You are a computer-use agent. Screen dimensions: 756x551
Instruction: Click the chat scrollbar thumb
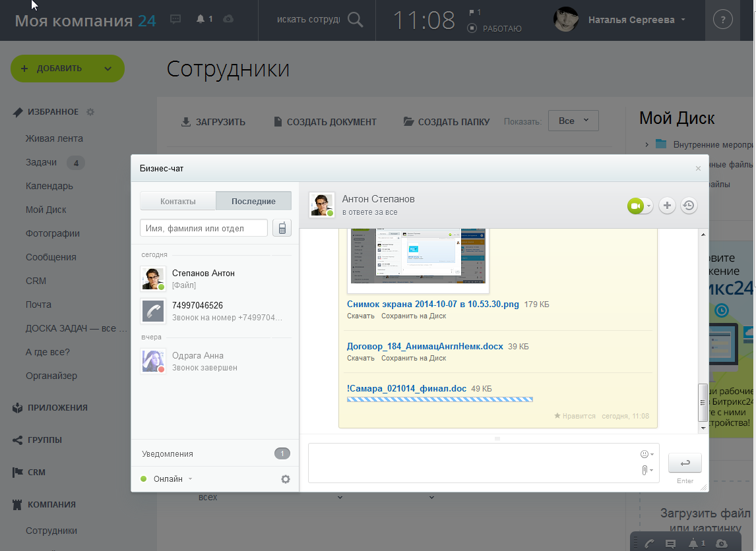703,402
